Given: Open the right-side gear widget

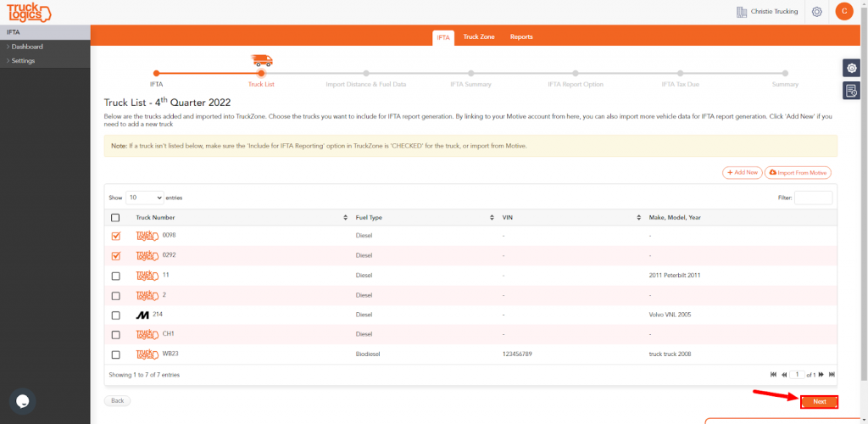Looking at the screenshot, I should (x=851, y=68).
